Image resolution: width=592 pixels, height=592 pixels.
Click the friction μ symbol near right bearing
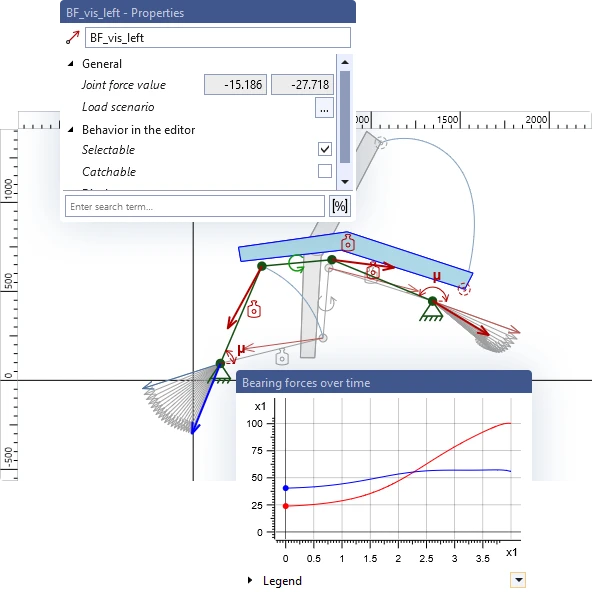click(x=437, y=277)
